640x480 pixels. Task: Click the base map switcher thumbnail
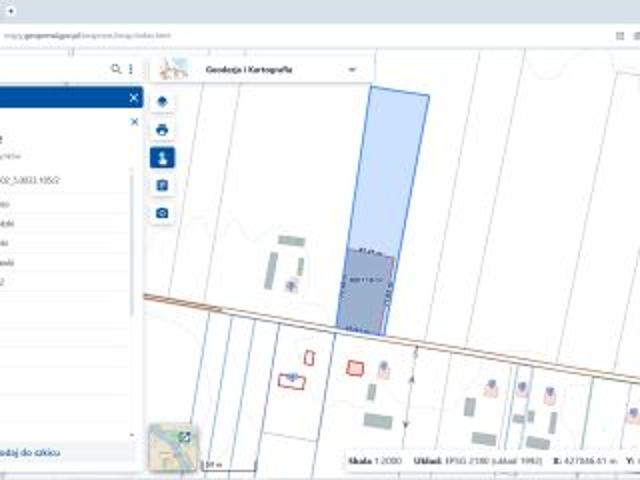click(172, 447)
